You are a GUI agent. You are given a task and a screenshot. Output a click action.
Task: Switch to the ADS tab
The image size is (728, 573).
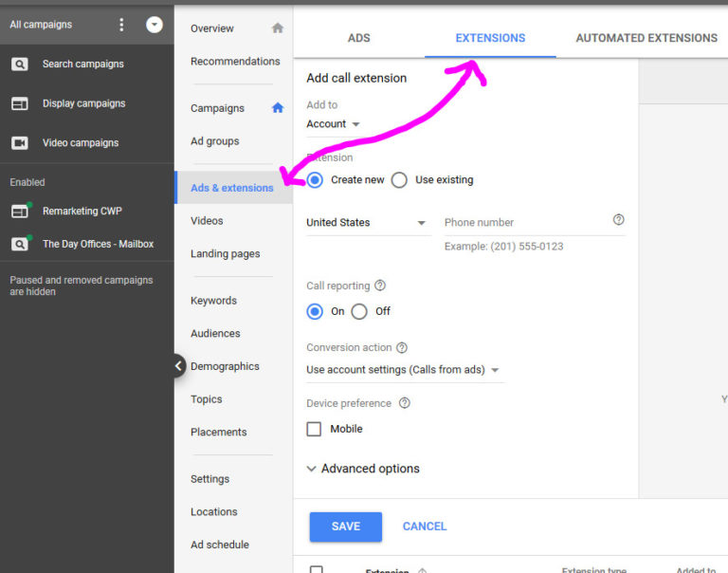(x=359, y=38)
